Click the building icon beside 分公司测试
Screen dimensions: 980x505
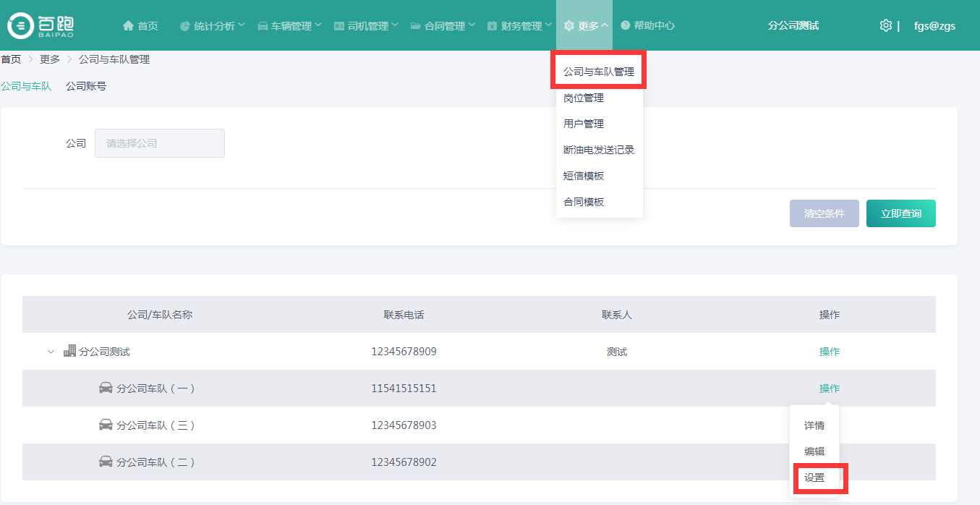tap(69, 351)
